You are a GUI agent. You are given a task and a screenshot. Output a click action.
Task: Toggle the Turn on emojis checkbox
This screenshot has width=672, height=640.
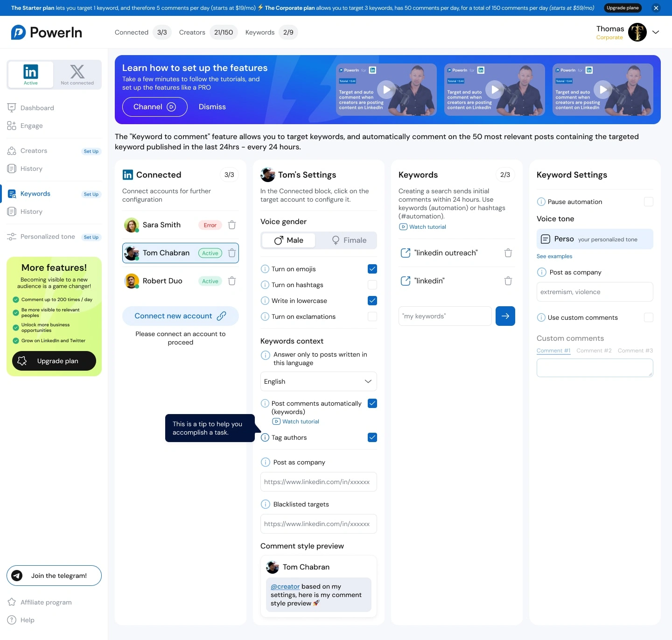pyautogui.click(x=372, y=269)
